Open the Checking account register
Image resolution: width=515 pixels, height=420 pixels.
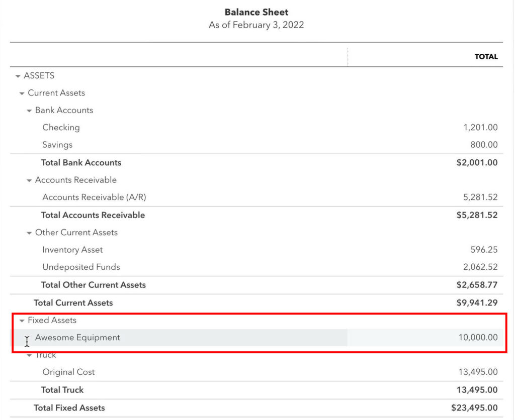61,128
